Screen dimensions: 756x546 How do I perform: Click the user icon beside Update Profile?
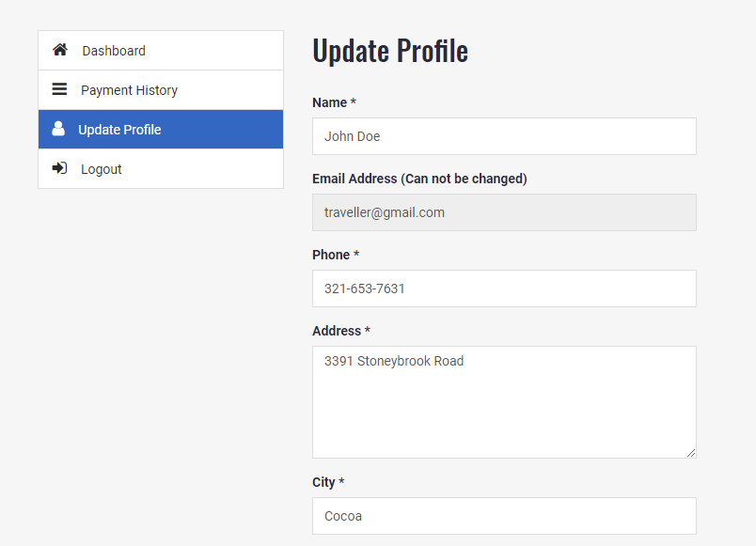[x=58, y=129]
